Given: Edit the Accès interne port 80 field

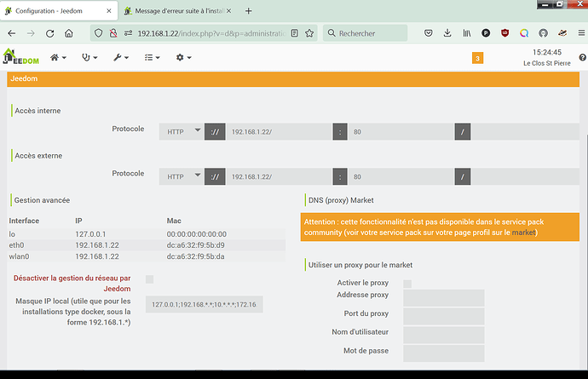Looking at the screenshot, I should coord(401,131).
